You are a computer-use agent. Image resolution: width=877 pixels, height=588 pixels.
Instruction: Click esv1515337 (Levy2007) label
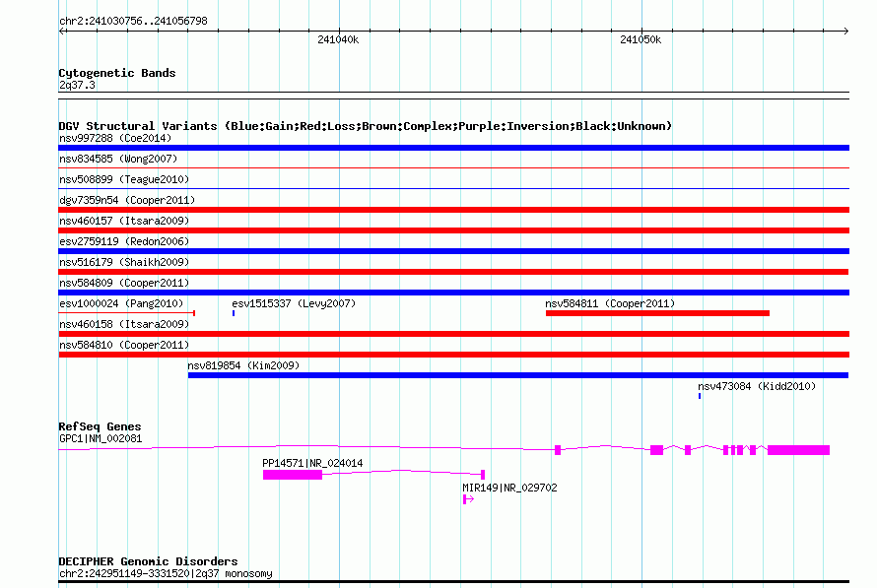point(294,303)
